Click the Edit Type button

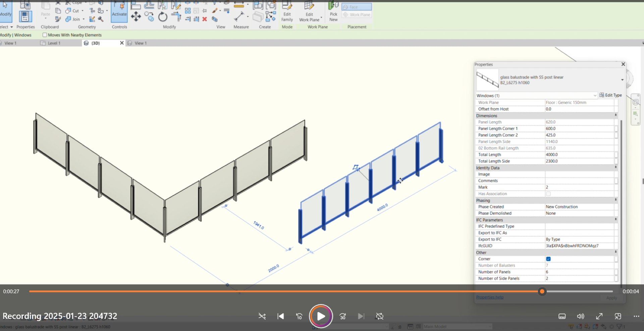[610, 95]
